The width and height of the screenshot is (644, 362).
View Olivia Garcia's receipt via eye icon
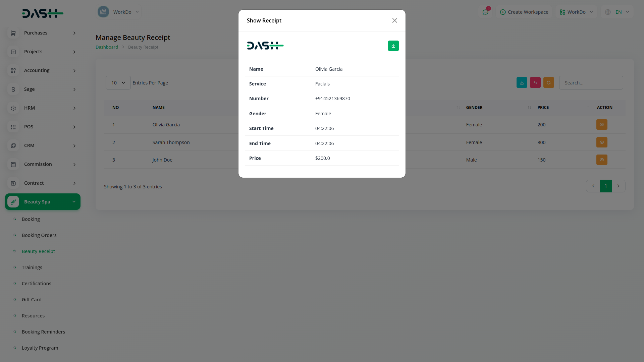pos(601,125)
